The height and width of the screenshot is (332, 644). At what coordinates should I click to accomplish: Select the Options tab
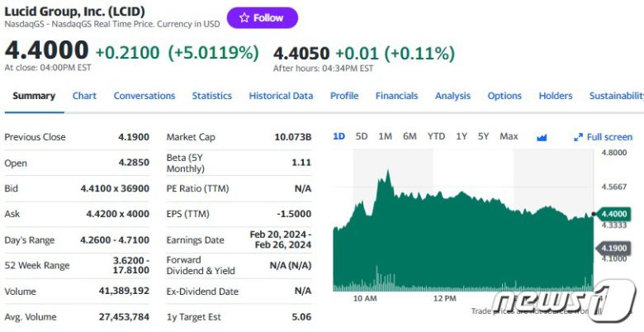click(504, 96)
